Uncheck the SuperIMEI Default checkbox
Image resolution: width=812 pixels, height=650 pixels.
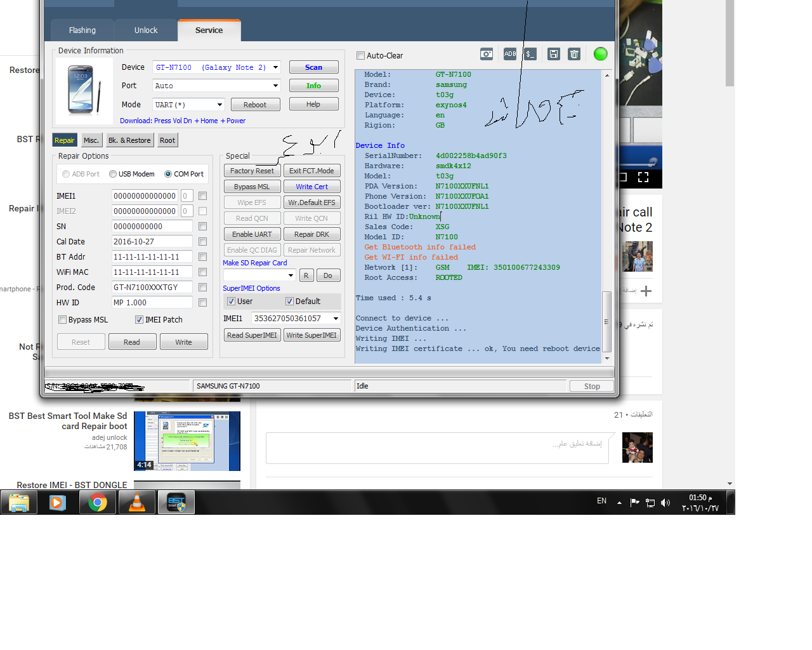pyautogui.click(x=289, y=302)
